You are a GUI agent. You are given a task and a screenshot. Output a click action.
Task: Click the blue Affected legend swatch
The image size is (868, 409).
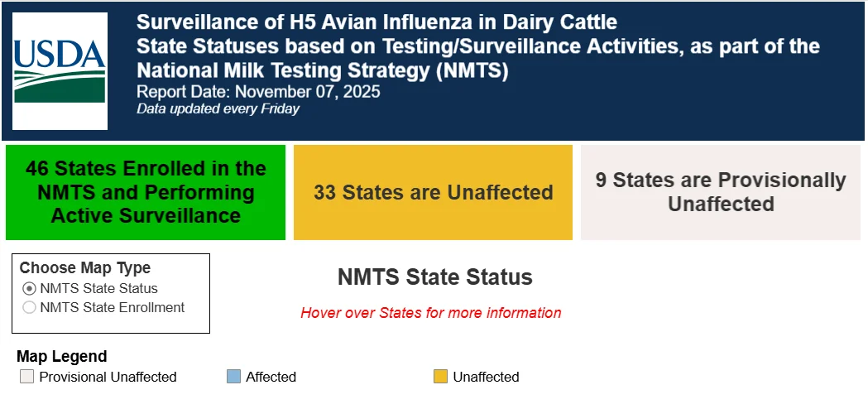pyautogui.click(x=233, y=377)
